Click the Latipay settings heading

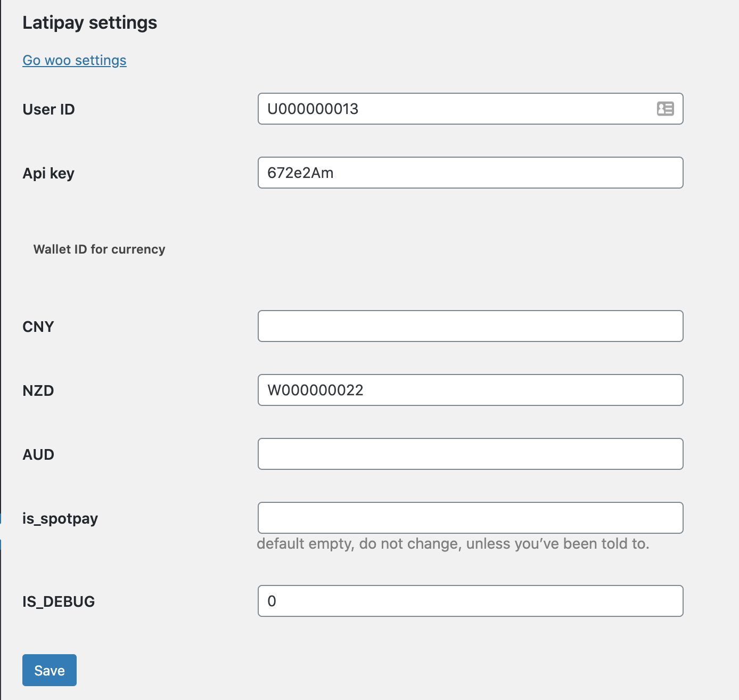(90, 23)
